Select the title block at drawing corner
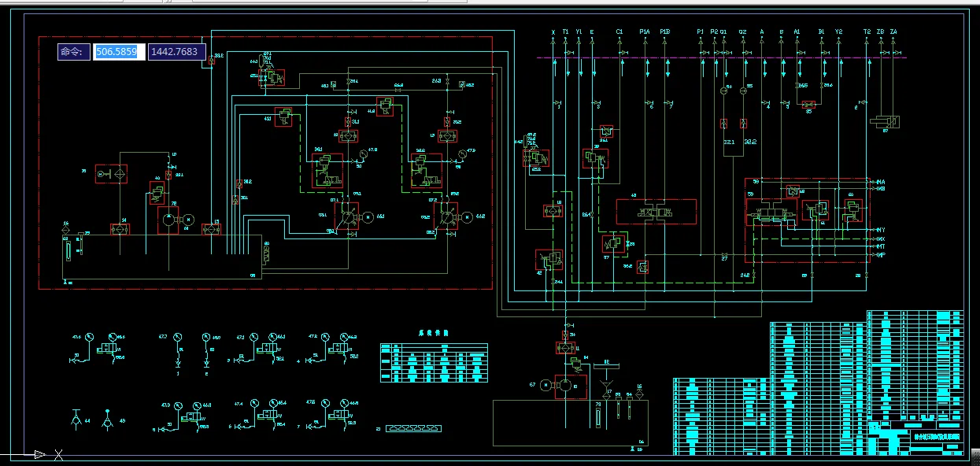The width and height of the screenshot is (980, 466). (x=915, y=438)
